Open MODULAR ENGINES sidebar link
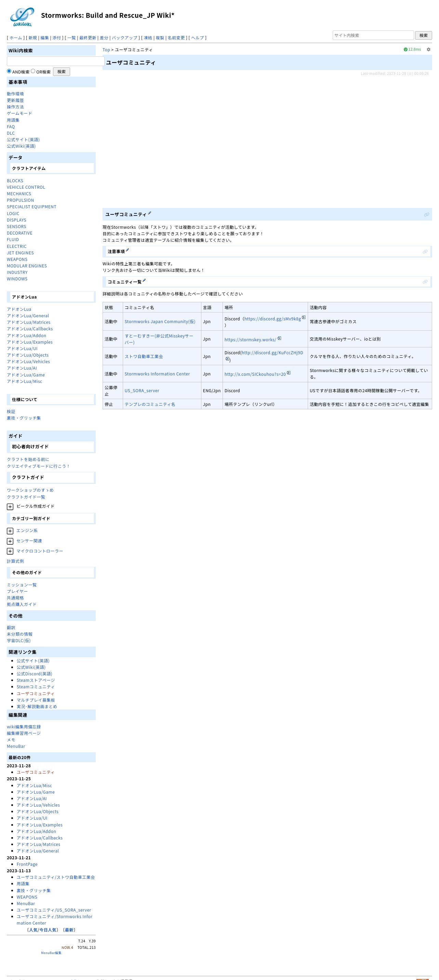439x980 pixels. tap(27, 266)
